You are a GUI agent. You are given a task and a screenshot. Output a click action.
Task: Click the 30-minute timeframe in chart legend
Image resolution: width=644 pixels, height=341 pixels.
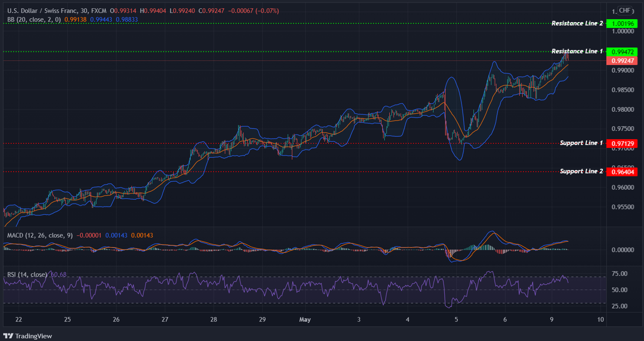tap(84, 11)
